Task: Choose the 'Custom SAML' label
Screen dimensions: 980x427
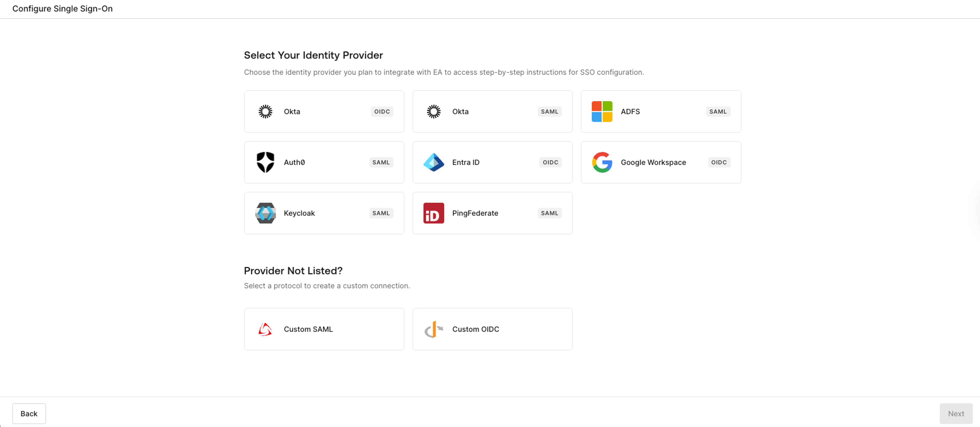Action: (x=308, y=329)
